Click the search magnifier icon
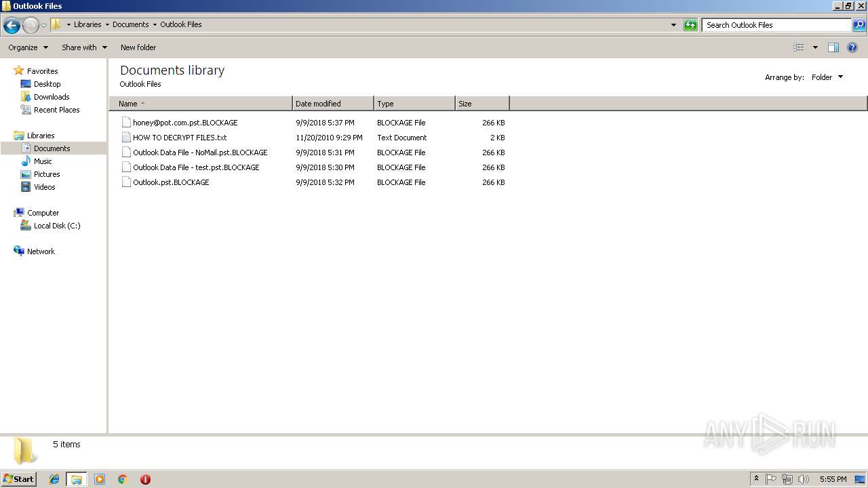 859,25
